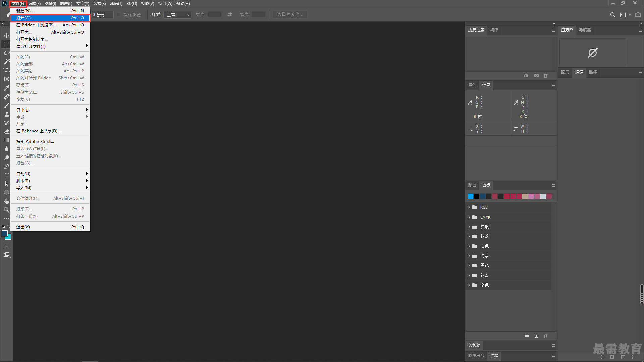Select the Eyedropper tool
This screenshot has height=362, width=644.
[6, 88]
